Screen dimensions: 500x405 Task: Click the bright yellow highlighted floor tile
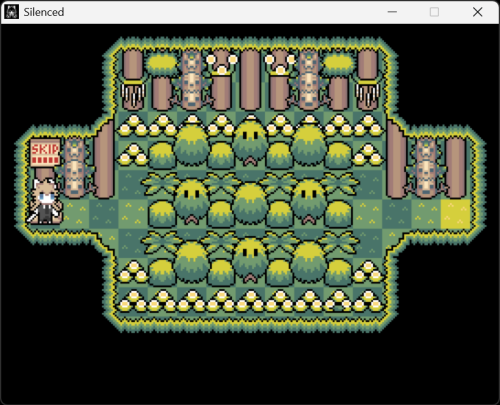pos(455,214)
